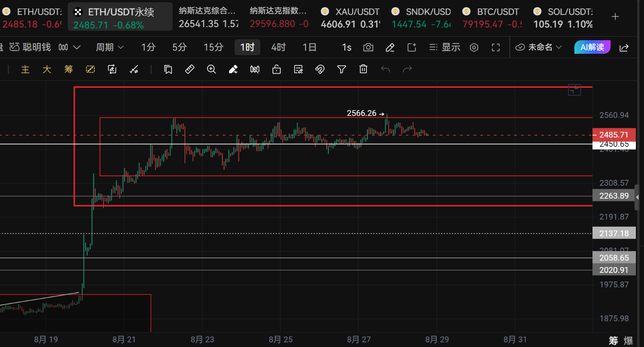
Task: Open the drawings filter funnel icon
Action: click(342, 69)
